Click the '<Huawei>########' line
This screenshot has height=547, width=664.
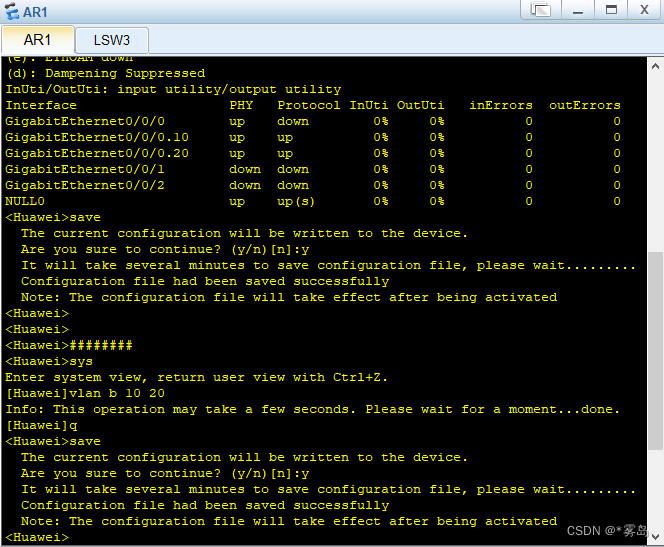pos(69,345)
